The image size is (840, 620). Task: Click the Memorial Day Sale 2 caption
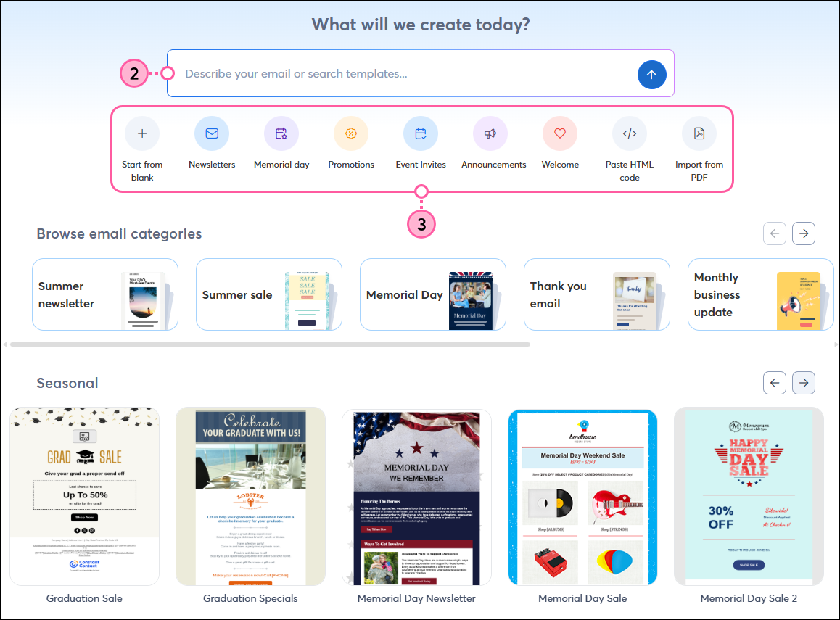point(749,598)
